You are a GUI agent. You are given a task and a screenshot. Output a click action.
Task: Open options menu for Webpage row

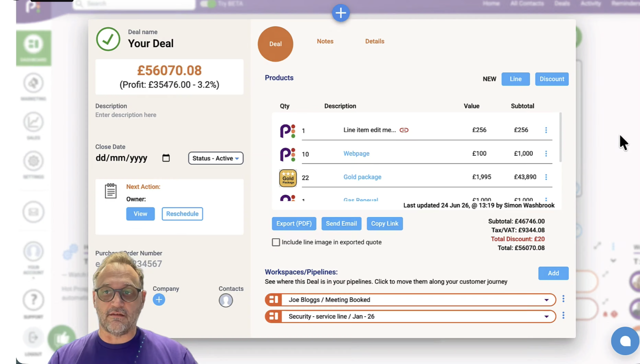(546, 153)
